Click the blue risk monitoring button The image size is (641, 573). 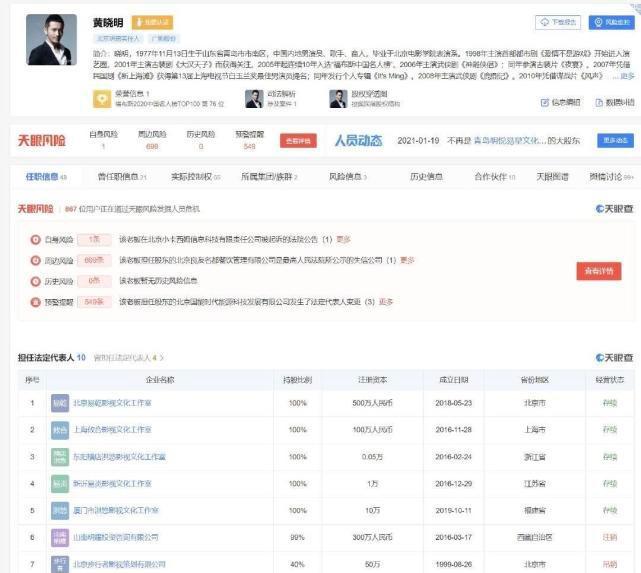(612, 22)
